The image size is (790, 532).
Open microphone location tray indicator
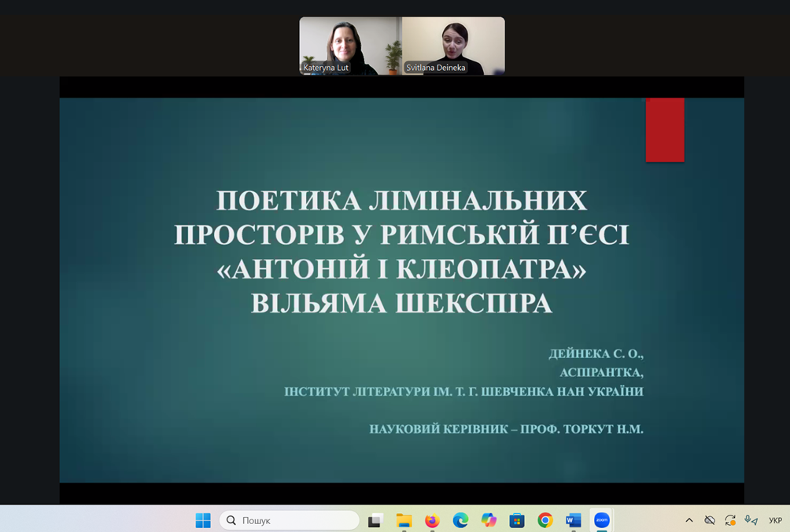[x=751, y=520]
